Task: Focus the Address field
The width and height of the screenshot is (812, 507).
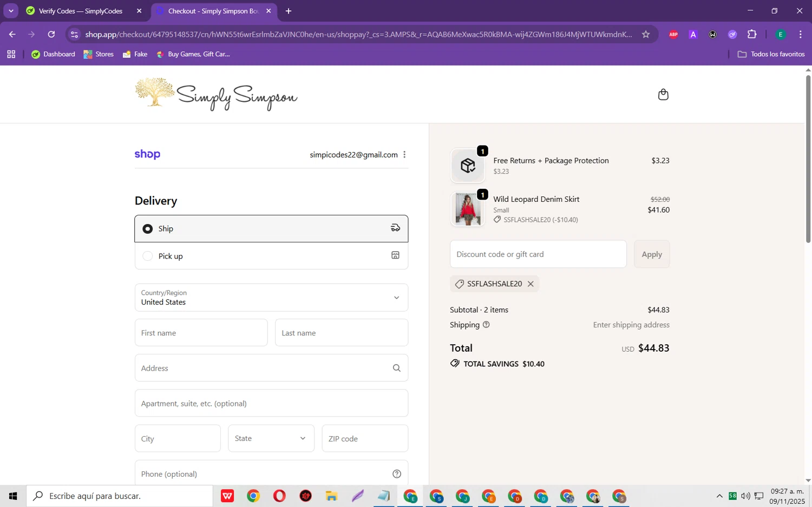Action: point(271,368)
